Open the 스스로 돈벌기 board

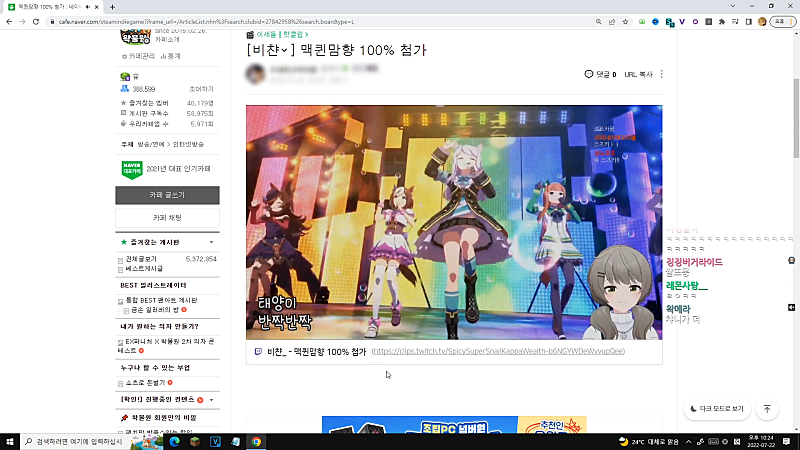pyautogui.click(x=145, y=383)
